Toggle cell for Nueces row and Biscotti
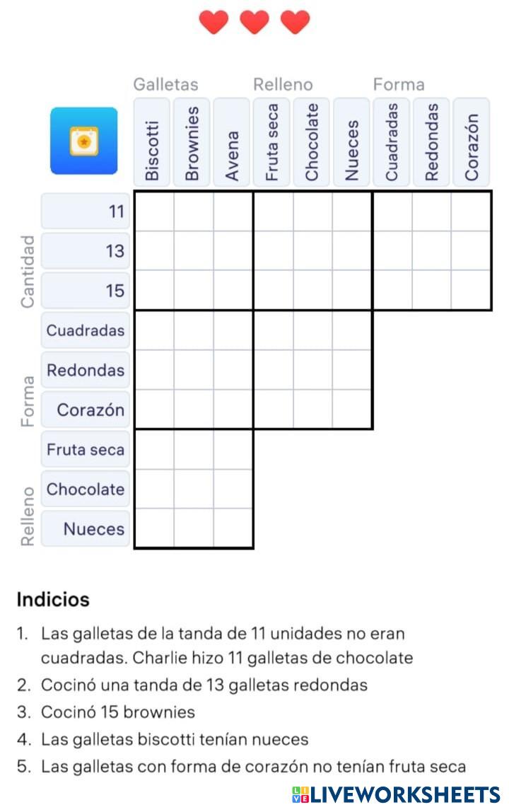Screen dimensions: 509x812 [154, 528]
